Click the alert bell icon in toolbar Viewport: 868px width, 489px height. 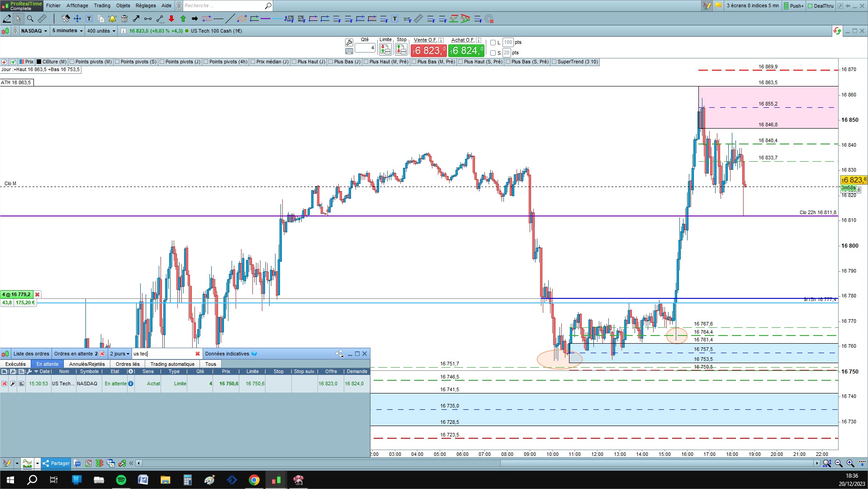click(112, 19)
